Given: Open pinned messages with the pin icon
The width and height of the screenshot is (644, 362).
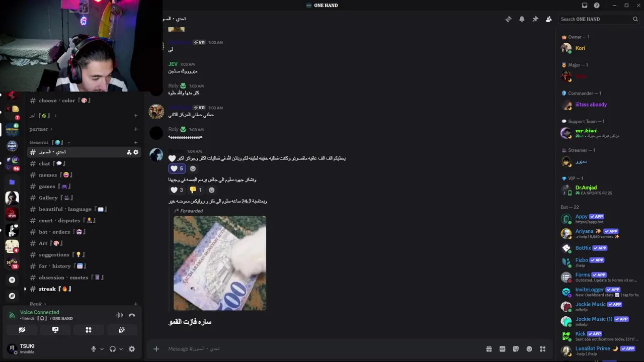Looking at the screenshot, I should 535,19.
